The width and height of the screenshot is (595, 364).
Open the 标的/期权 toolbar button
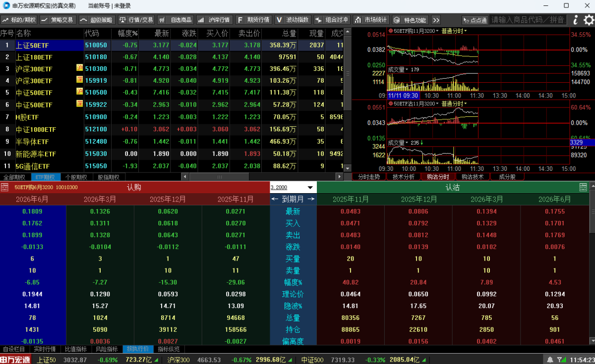(19, 20)
